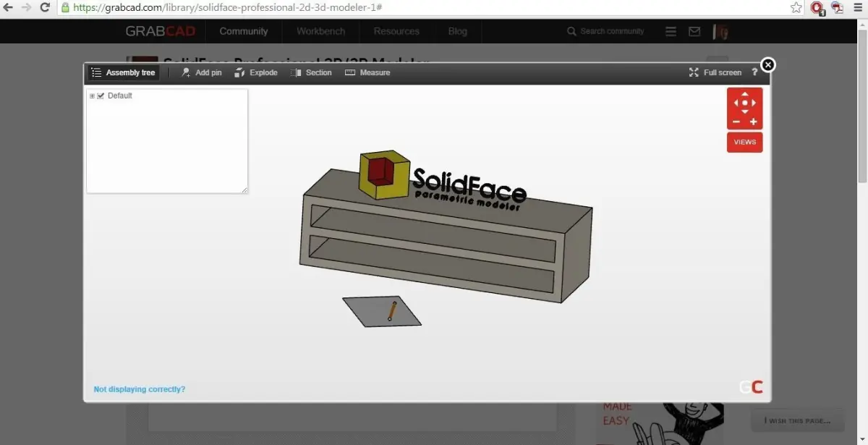Viewport: 868px width, 445px height.
Task: Select the Default item in the assembly tree
Action: [120, 96]
